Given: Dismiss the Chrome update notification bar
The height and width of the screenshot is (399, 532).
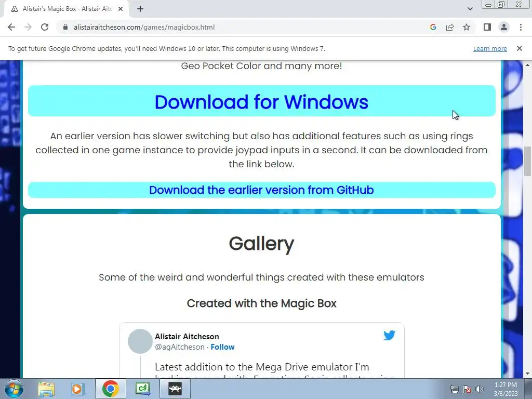Looking at the screenshot, I should coord(519,48).
